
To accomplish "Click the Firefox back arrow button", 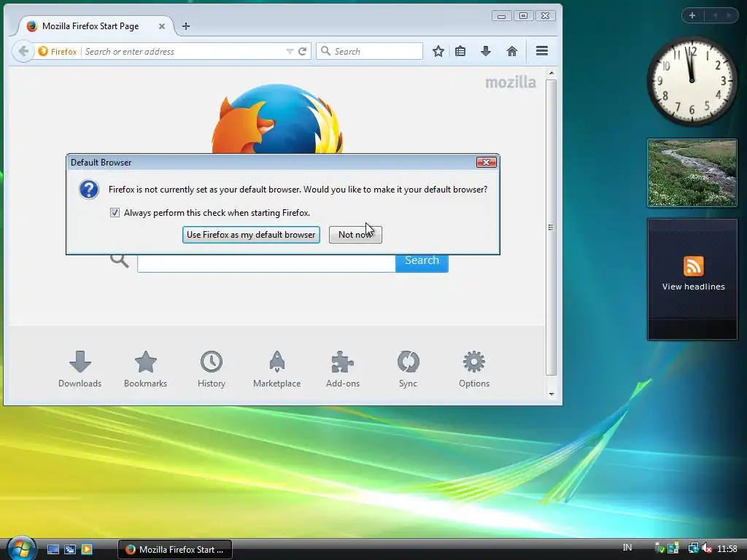I will click(23, 51).
